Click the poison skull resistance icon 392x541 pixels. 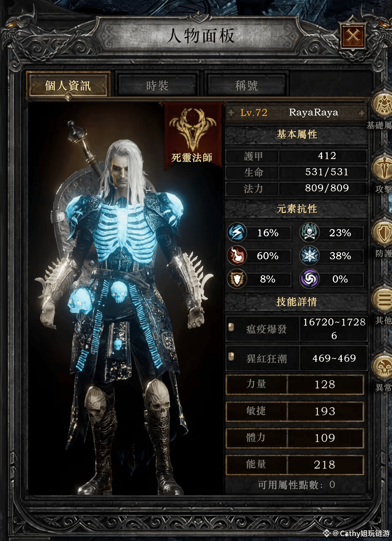click(x=309, y=233)
